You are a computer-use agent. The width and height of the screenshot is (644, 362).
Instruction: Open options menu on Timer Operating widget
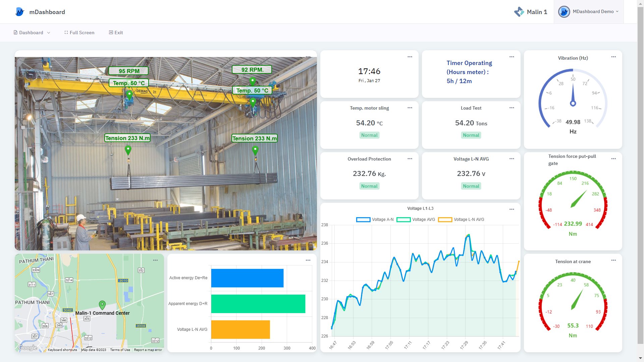click(x=512, y=57)
